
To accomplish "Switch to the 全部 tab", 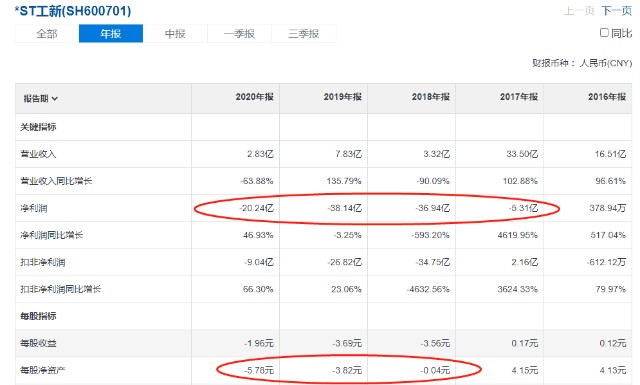I will click(47, 33).
